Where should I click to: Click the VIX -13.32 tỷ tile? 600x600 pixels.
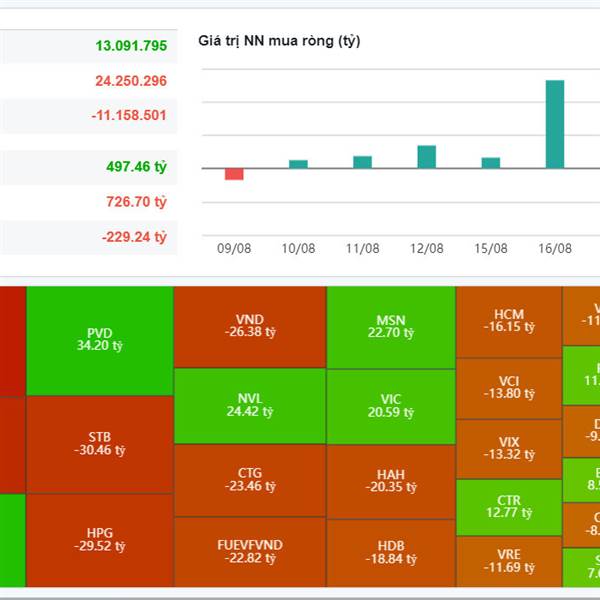tap(509, 449)
